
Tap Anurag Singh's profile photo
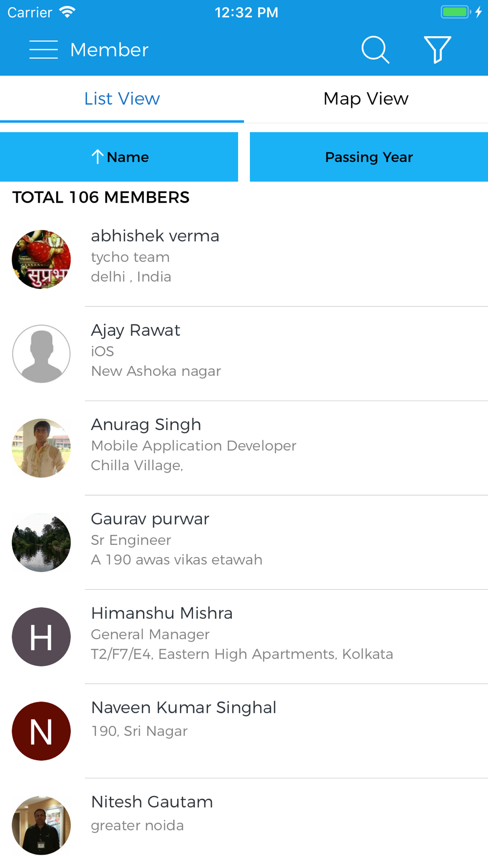41,448
